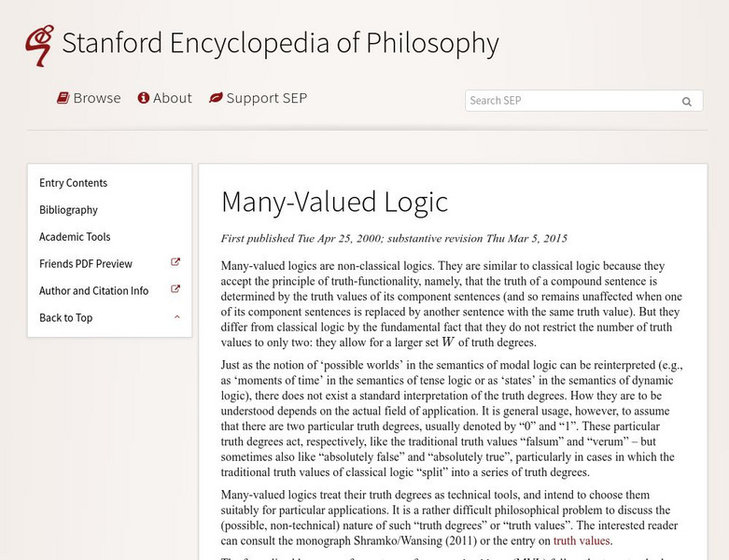This screenshot has width=729, height=560.
Task: Click external-link icon on Author and Citation Info row
Action: tap(175, 290)
